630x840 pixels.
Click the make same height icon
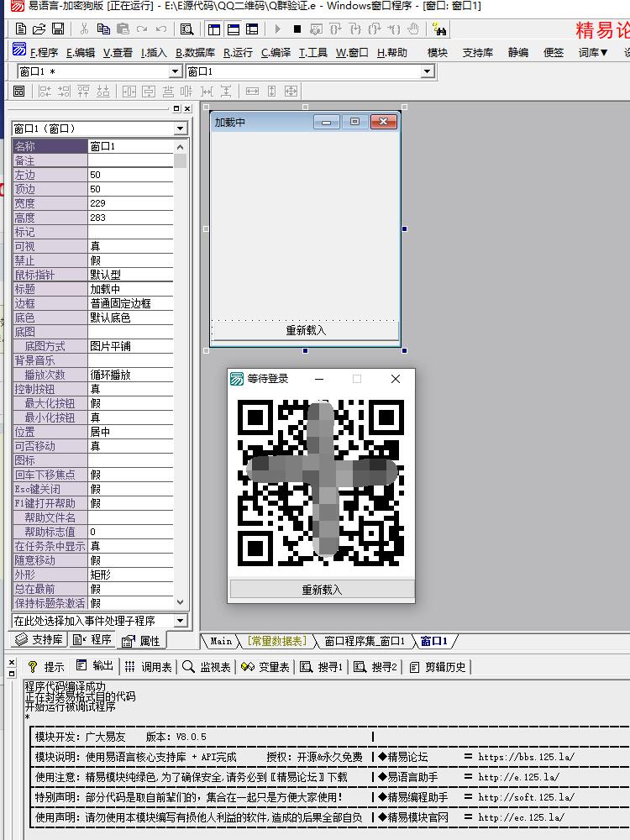pyautogui.click(x=271, y=91)
